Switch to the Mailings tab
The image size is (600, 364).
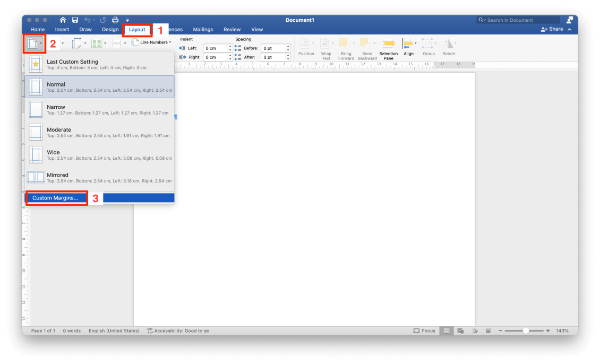(x=203, y=29)
